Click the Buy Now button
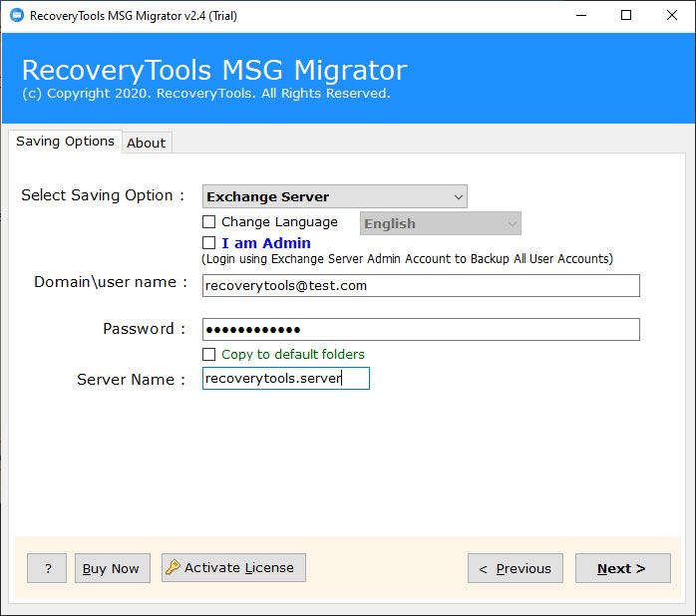696x616 pixels. pyautogui.click(x=113, y=568)
